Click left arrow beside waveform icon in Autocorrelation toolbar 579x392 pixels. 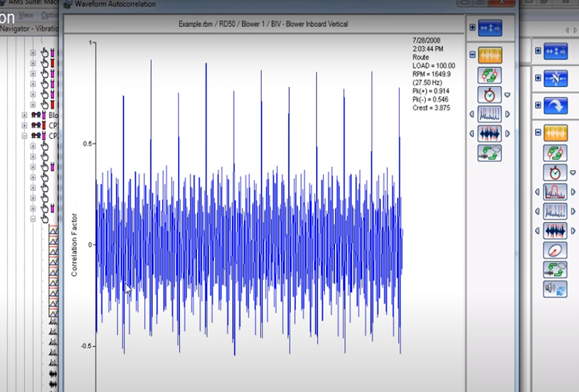coord(472,134)
